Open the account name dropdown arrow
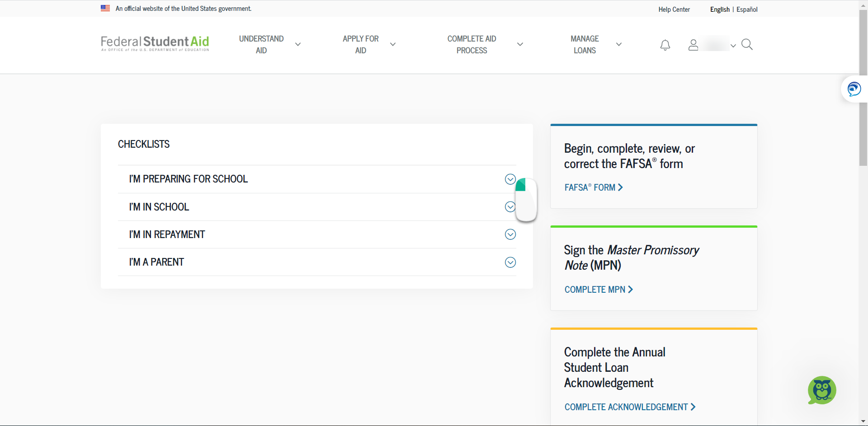 tap(733, 46)
